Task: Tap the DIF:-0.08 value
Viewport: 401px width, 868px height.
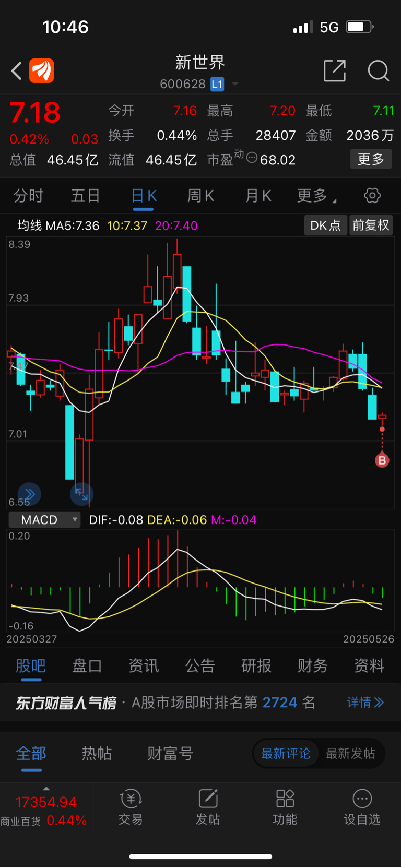Action: click(x=116, y=520)
